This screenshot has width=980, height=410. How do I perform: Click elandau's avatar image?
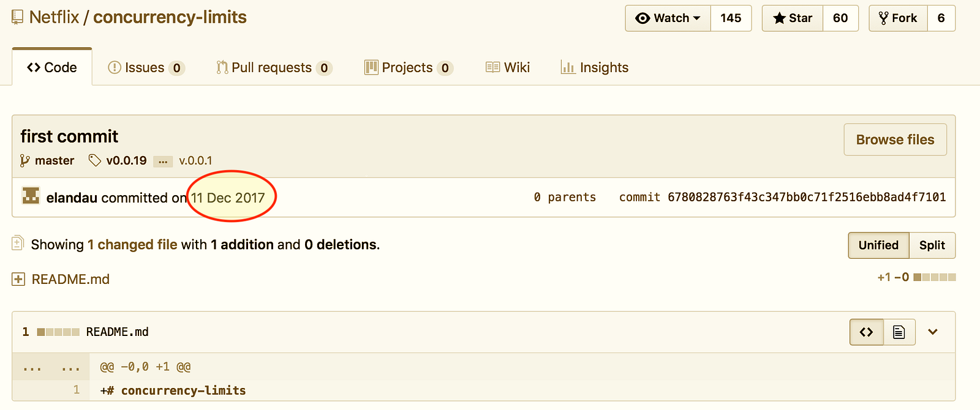[31, 196]
